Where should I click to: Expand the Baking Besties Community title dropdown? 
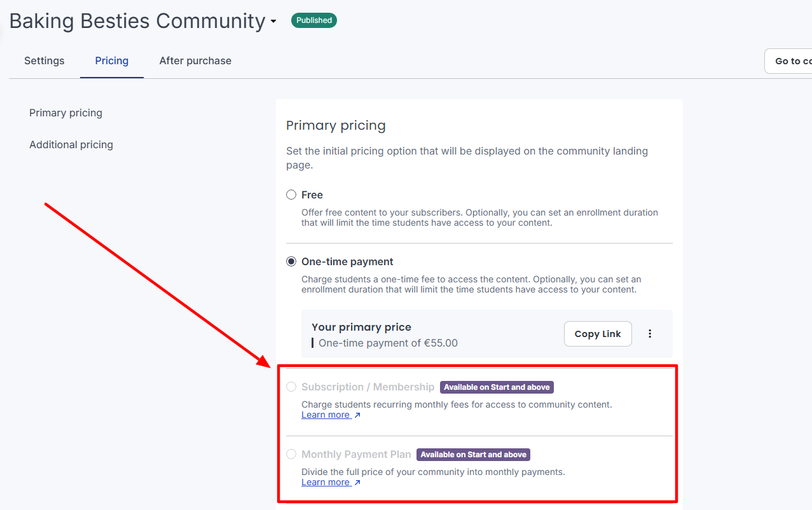pos(273,22)
